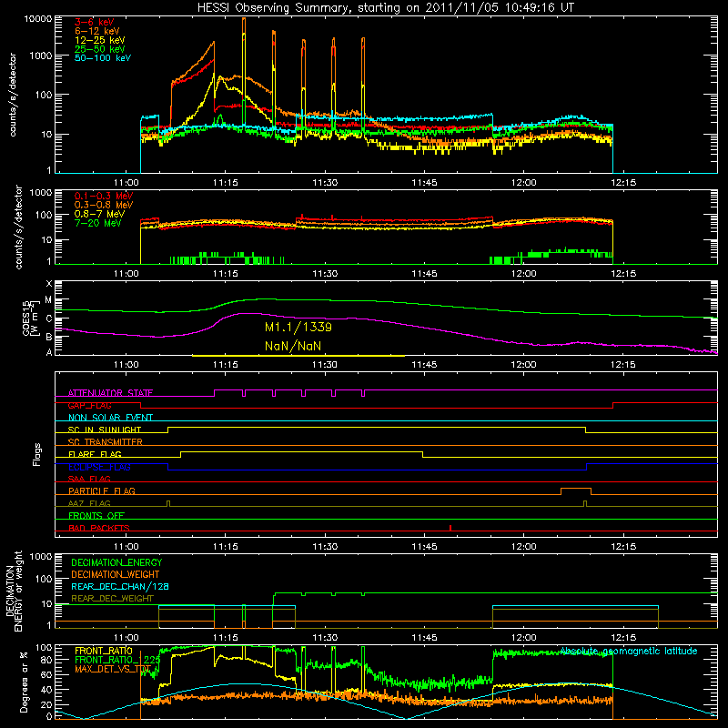Click the 'DECIMATION_WEIGHT' legend label
728x728 pixels.
[116, 574]
